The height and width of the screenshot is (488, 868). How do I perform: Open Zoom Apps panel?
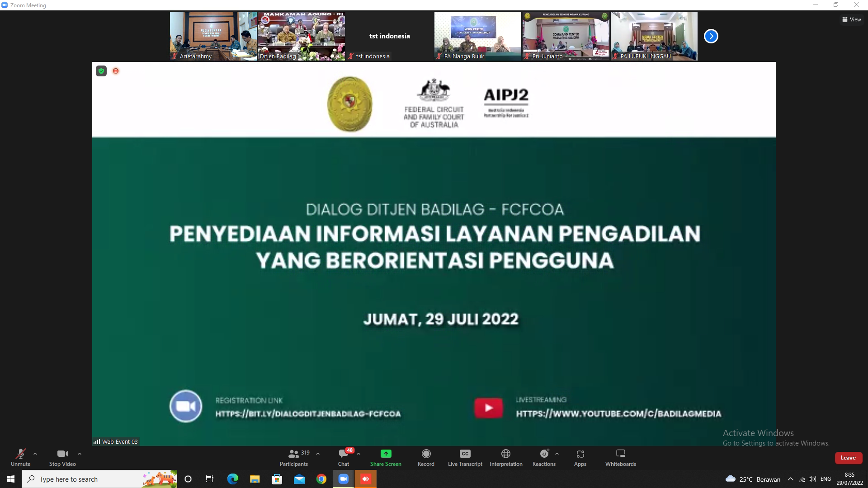[x=580, y=457]
